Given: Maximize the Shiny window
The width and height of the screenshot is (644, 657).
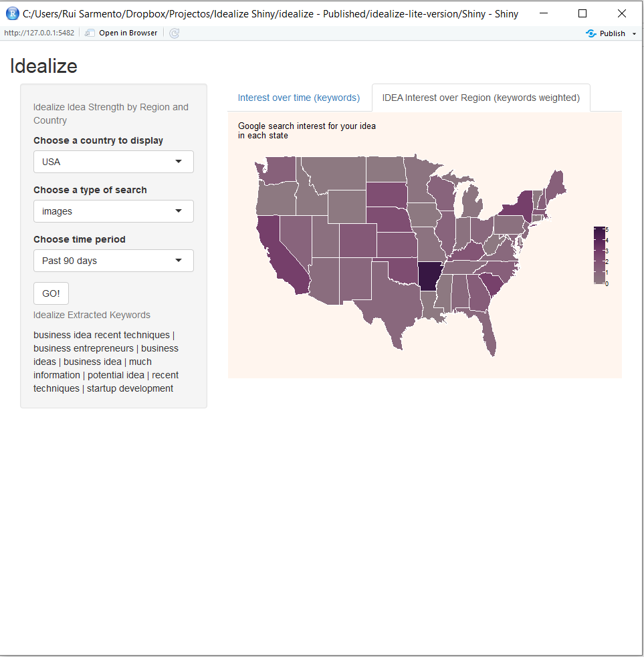Looking at the screenshot, I should (x=582, y=13).
